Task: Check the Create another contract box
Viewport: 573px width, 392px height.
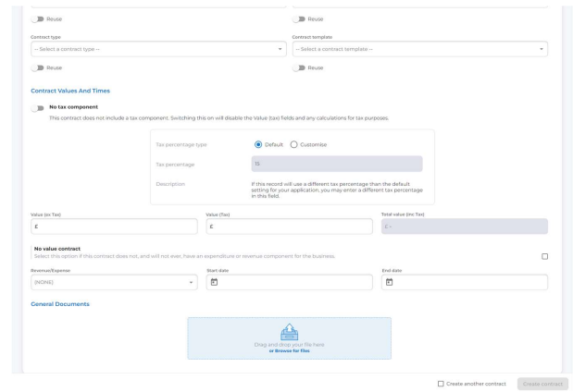Action: tap(440, 382)
